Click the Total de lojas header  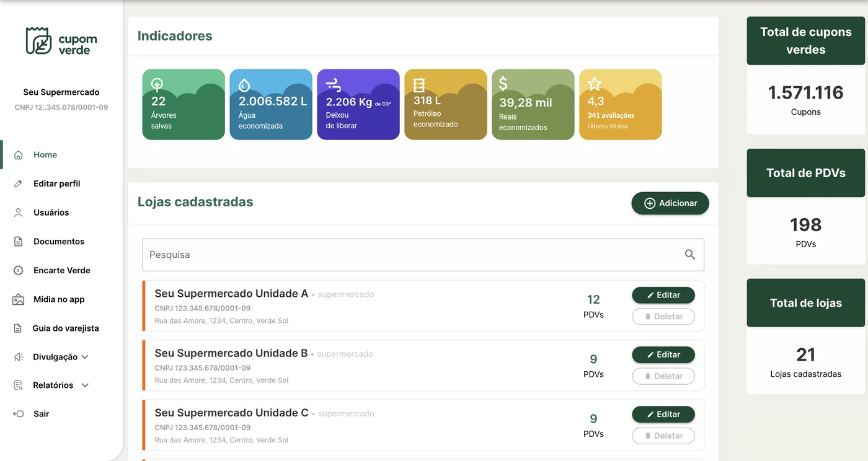coord(806,303)
